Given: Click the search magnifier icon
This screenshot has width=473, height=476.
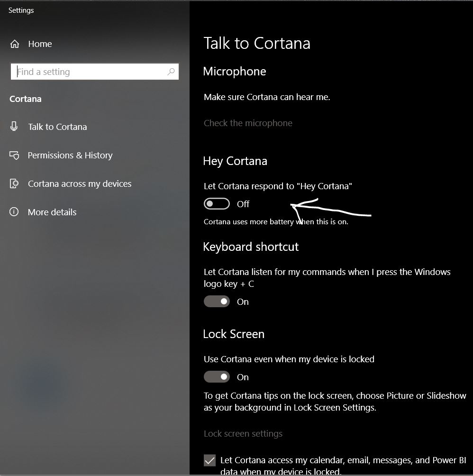Looking at the screenshot, I should coord(171,72).
